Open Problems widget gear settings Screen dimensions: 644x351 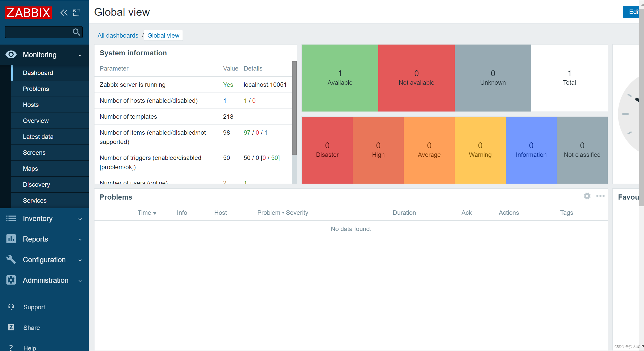click(587, 196)
